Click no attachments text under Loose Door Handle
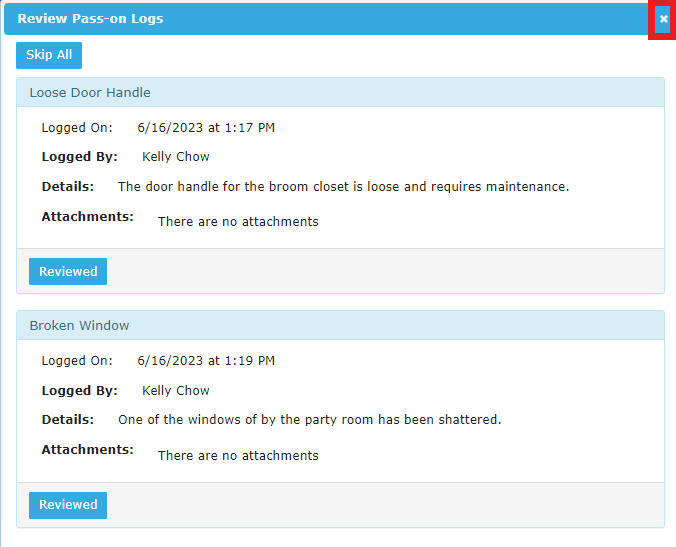The height and width of the screenshot is (547, 676). click(238, 222)
